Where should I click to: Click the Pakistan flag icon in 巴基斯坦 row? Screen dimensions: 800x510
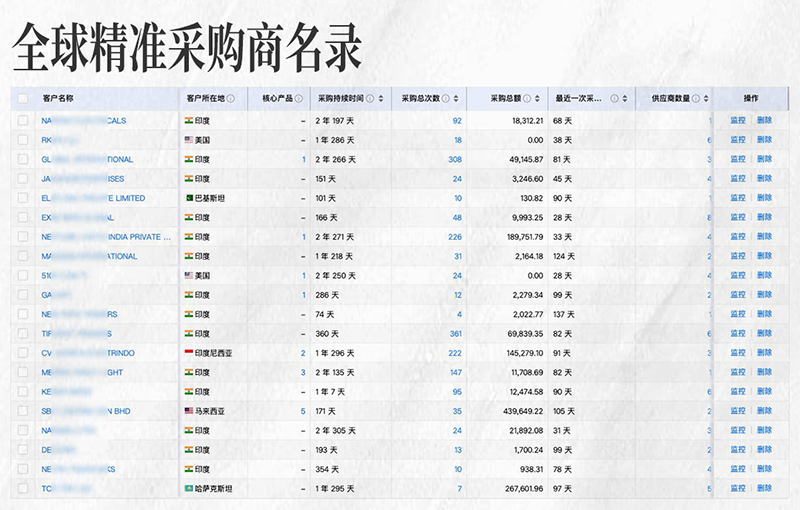pos(188,198)
